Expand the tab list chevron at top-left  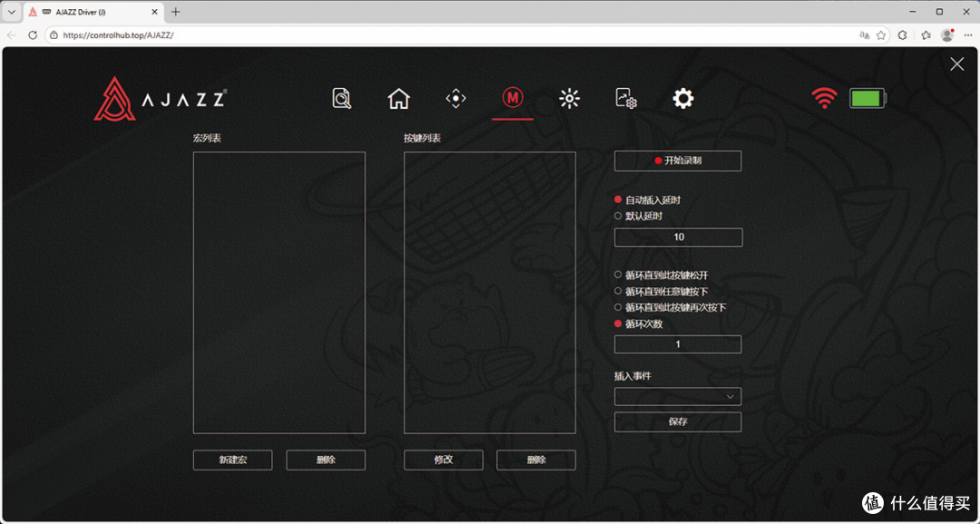11,12
